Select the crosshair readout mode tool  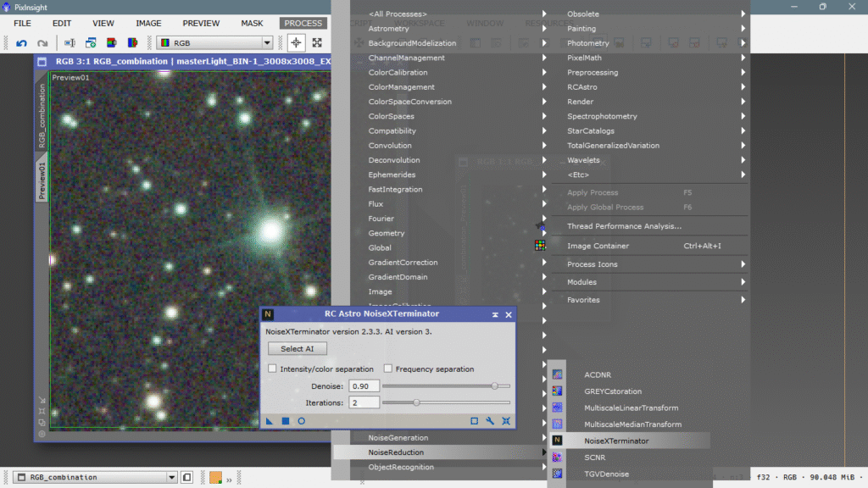click(x=296, y=42)
